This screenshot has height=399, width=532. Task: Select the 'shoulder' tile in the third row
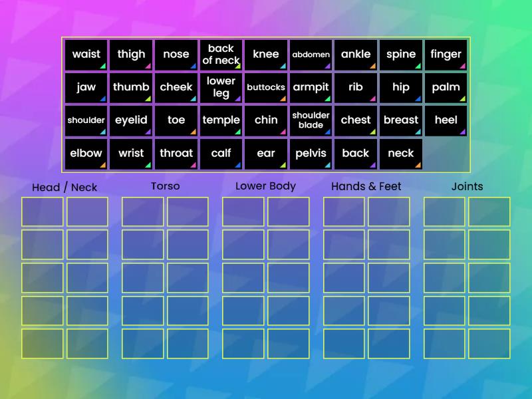[x=86, y=121]
